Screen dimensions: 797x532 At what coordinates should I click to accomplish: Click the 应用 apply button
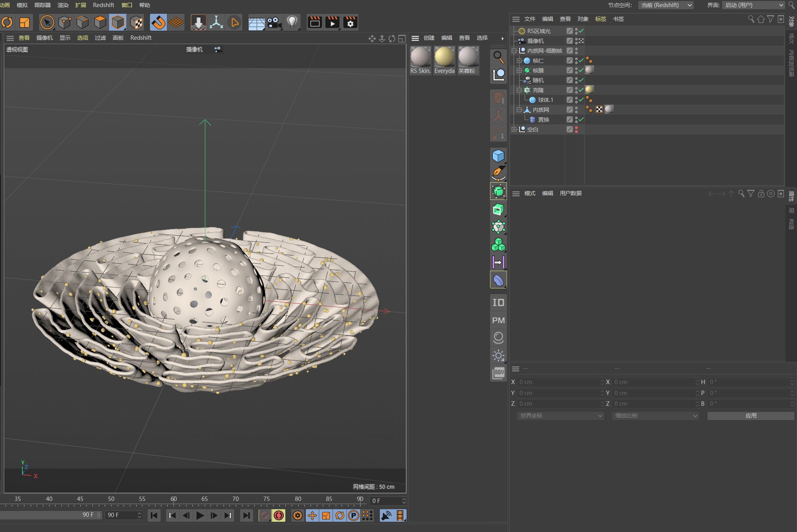click(751, 416)
